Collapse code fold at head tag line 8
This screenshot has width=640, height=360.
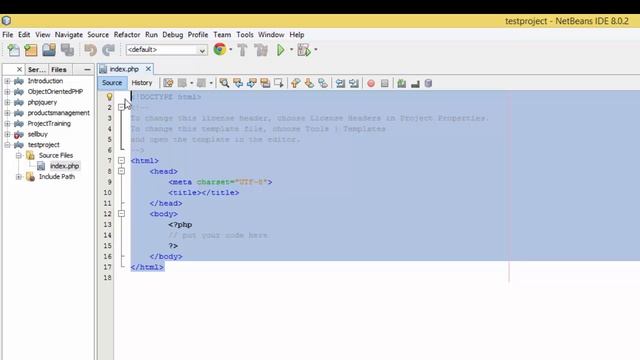coord(122,171)
